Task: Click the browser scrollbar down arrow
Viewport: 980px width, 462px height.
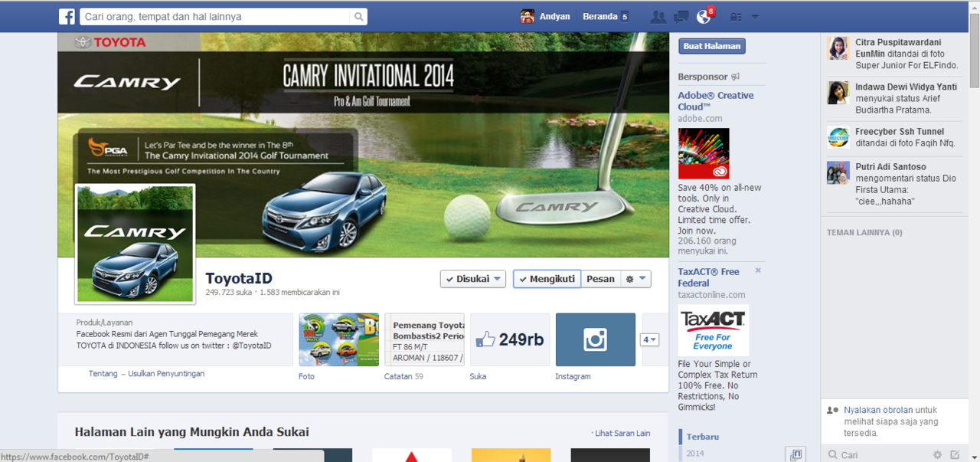Action: [974, 456]
